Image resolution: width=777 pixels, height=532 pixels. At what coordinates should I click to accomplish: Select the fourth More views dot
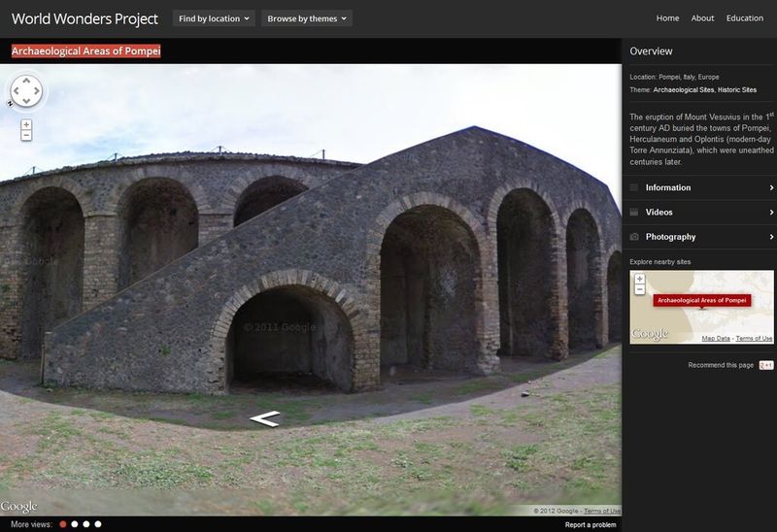[x=98, y=524]
